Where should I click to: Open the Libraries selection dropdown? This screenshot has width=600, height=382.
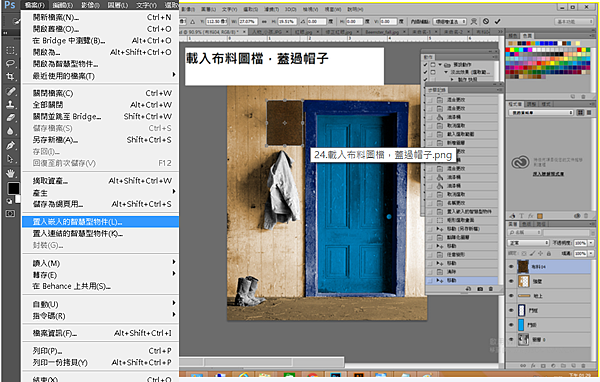click(x=541, y=113)
